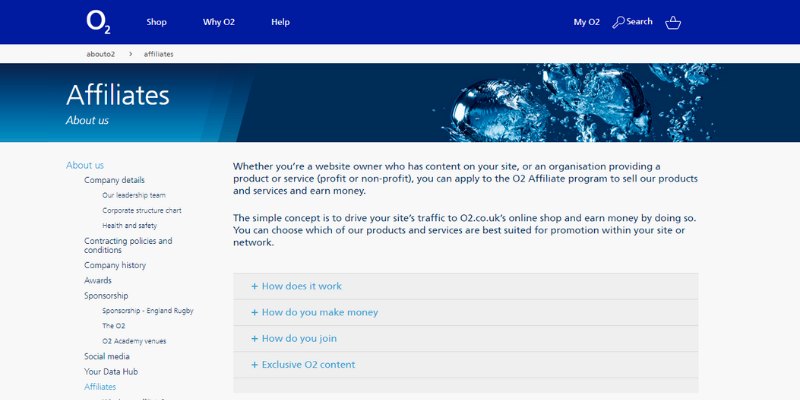Open Contracting policies and conditions
Screen dimensions: 800x400
128,245
